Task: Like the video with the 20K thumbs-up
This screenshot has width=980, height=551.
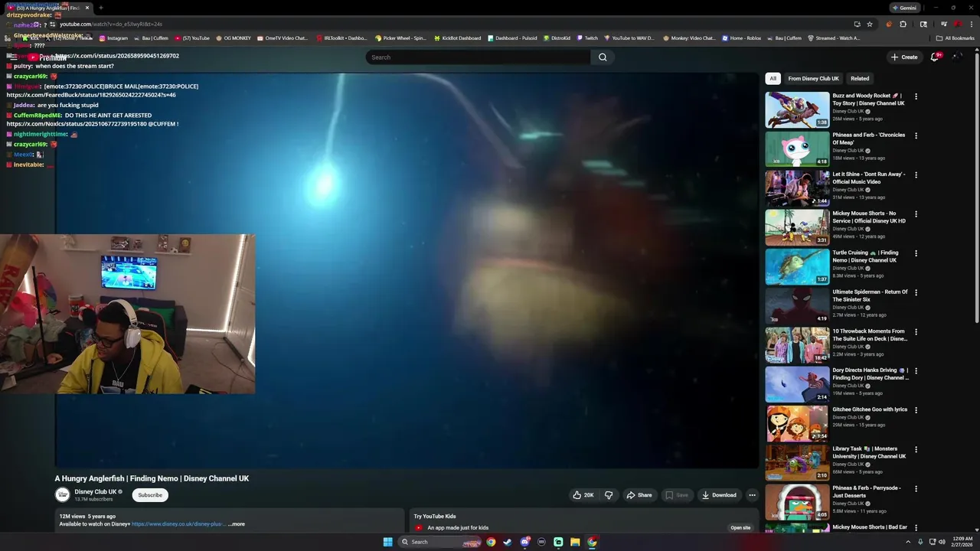Action: click(583, 495)
